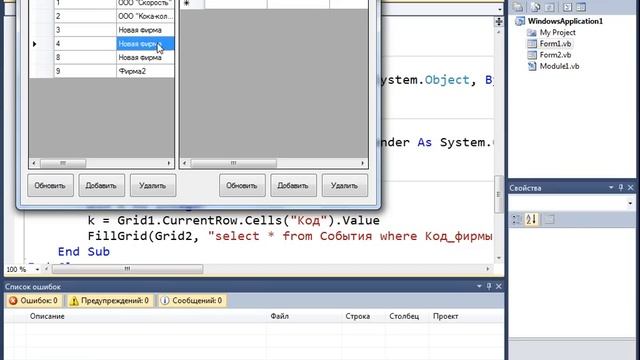Select Новая фирма cell in row 8
This screenshot has height=360, width=640.
[x=145, y=58]
